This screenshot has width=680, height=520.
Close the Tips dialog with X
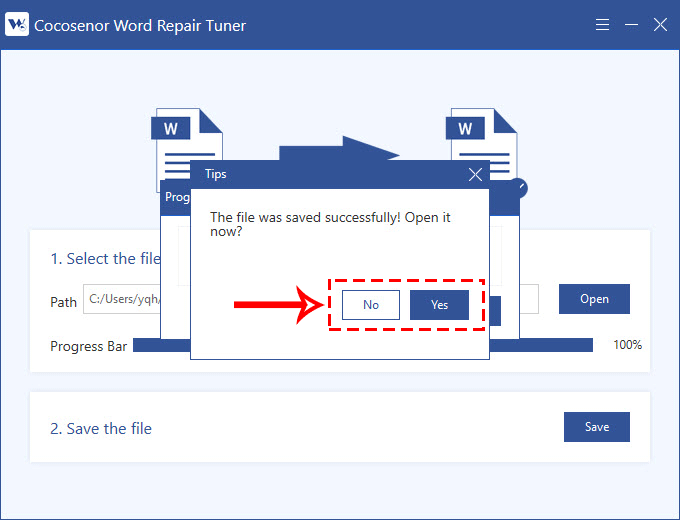coord(475,175)
